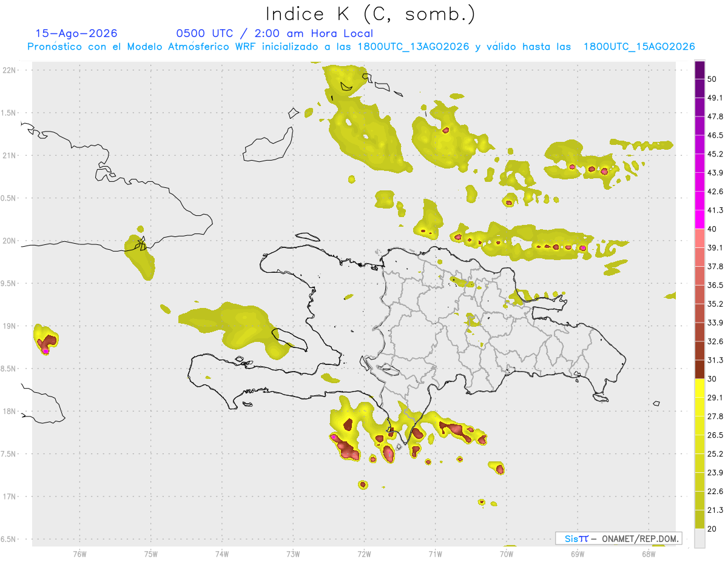Click the colorbar value "22.6"
The width and height of the screenshot is (728, 562).
click(x=715, y=492)
